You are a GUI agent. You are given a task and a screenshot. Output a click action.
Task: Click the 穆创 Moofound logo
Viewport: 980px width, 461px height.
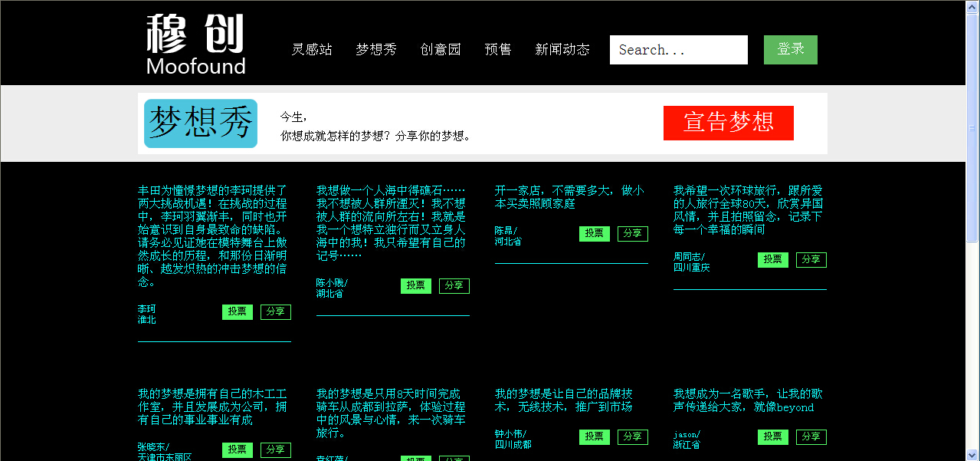tap(195, 44)
